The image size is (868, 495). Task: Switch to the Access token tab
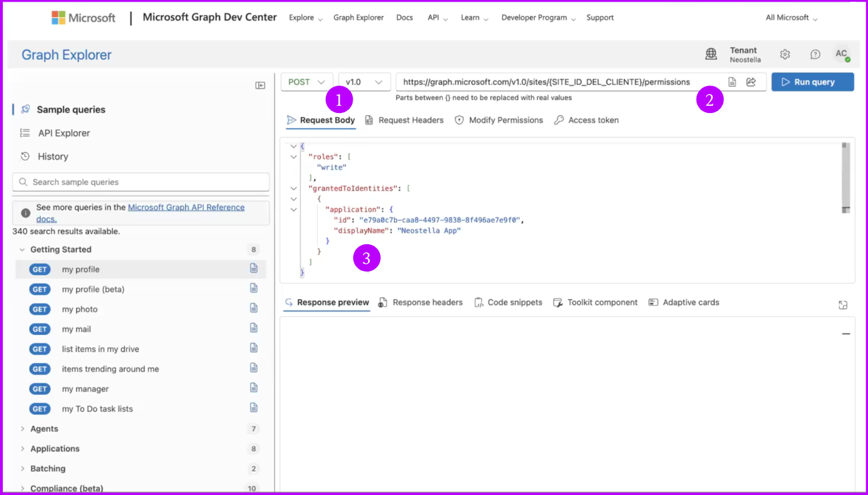coord(587,120)
